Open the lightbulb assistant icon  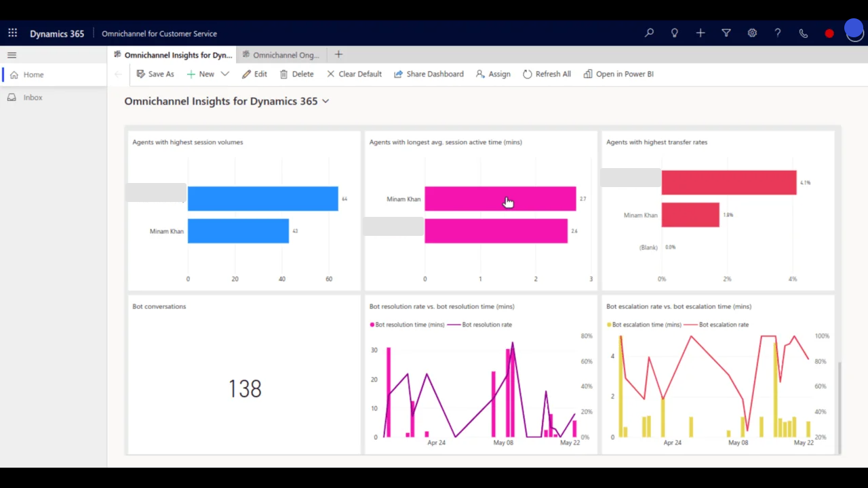[x=675, y=33]
